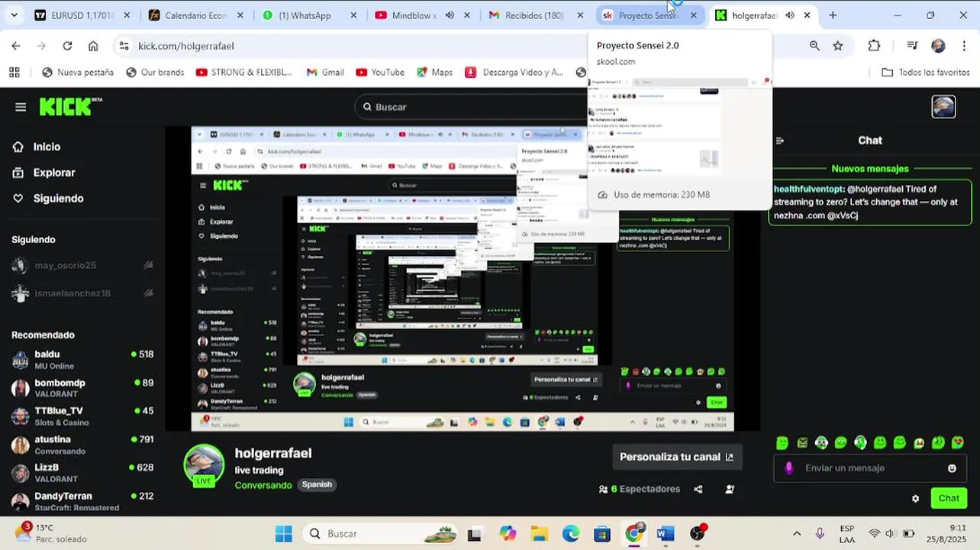Image resolution: width=980 pixels, height=550 pixels.
Task: Open a new browser tab
Action: click(833, 15)
